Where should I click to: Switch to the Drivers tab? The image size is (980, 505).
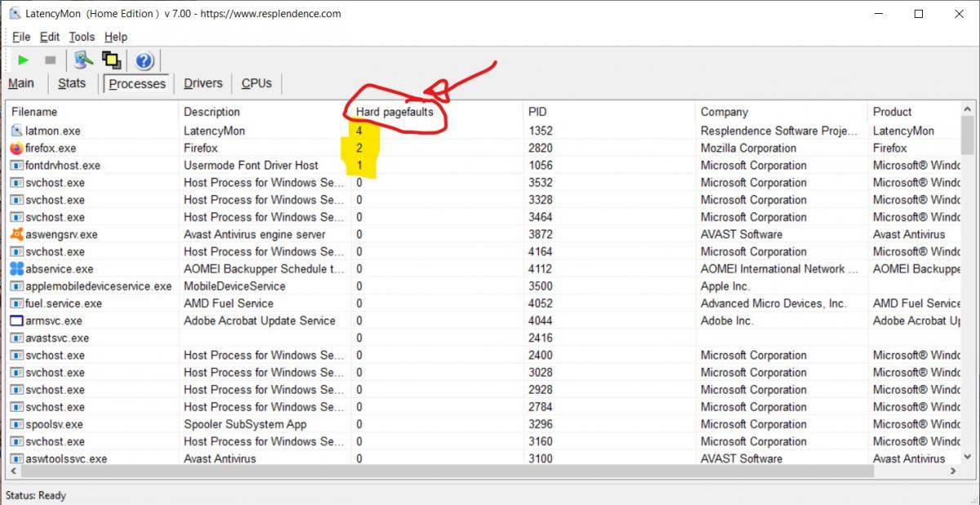click(203, 83)
